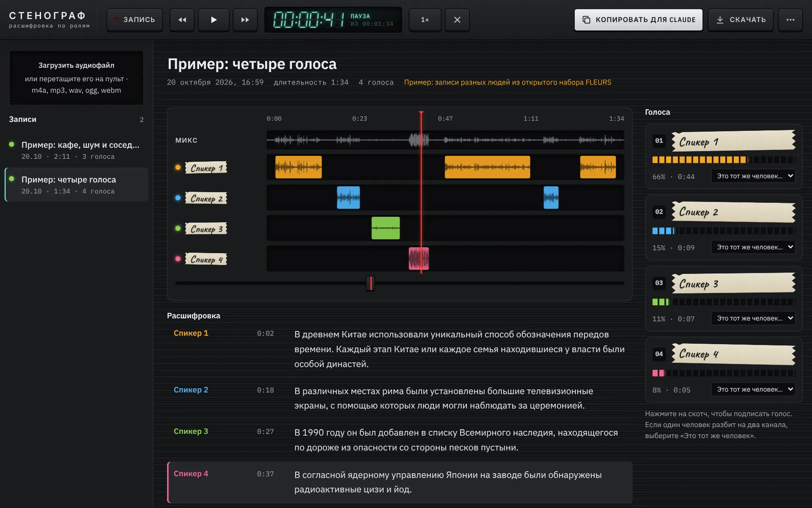Click the blue dot next to Спикер 2 track
812x508 pixels.
click(x=178, y=198)
